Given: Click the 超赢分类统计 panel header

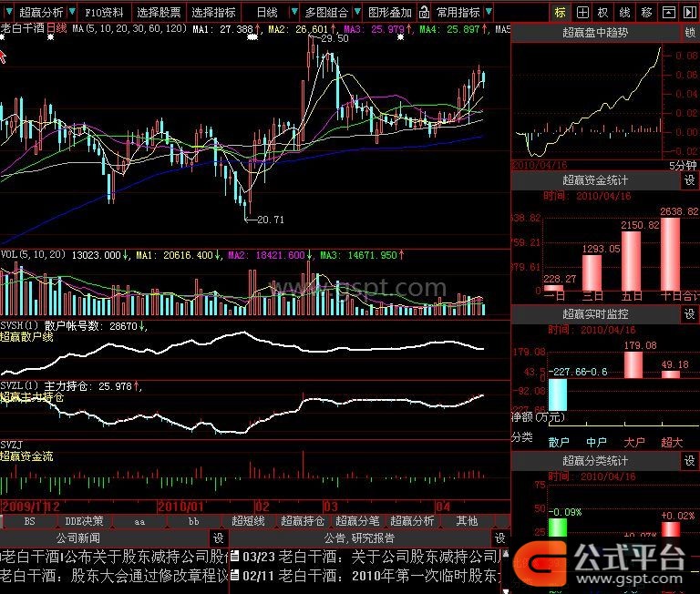Looking at the screenshot, I should pyautogui.click(x=595, y=461).
